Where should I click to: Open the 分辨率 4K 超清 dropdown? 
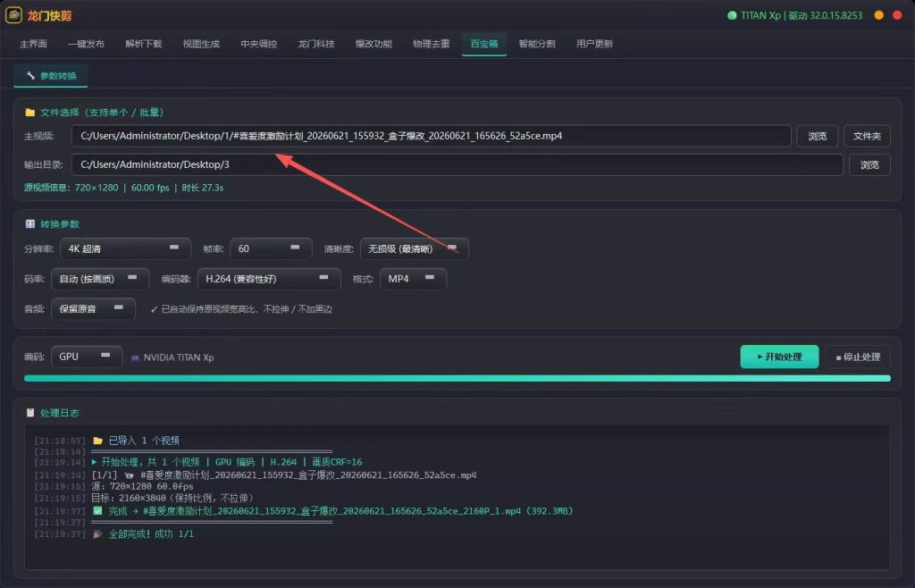point(125,248)
